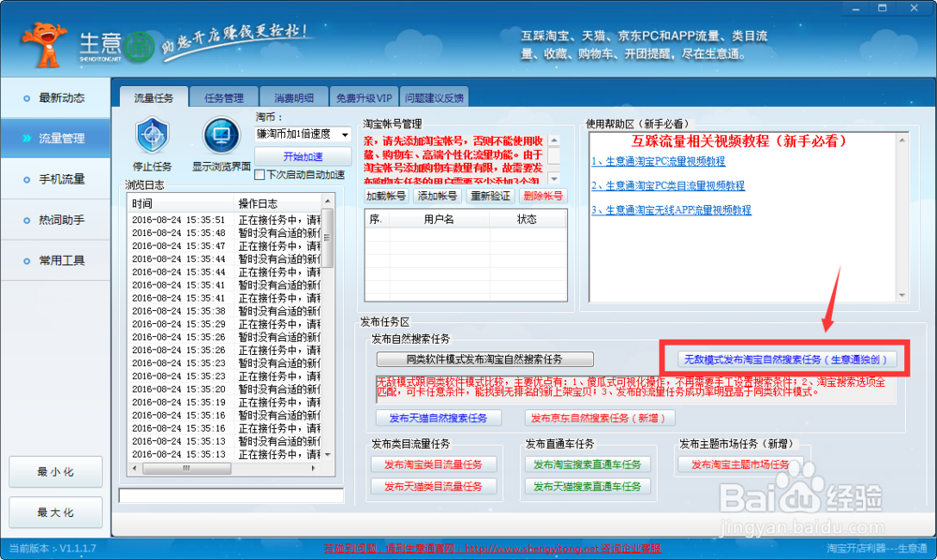Click the 当前版本 V1.1.1.7 status text

click(x=52, y=548)
